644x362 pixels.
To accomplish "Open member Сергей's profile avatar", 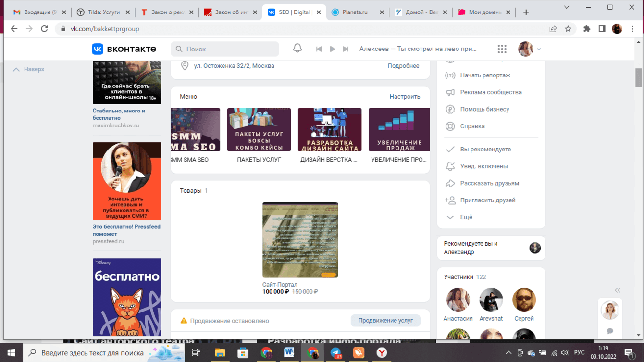I will 524,300.
